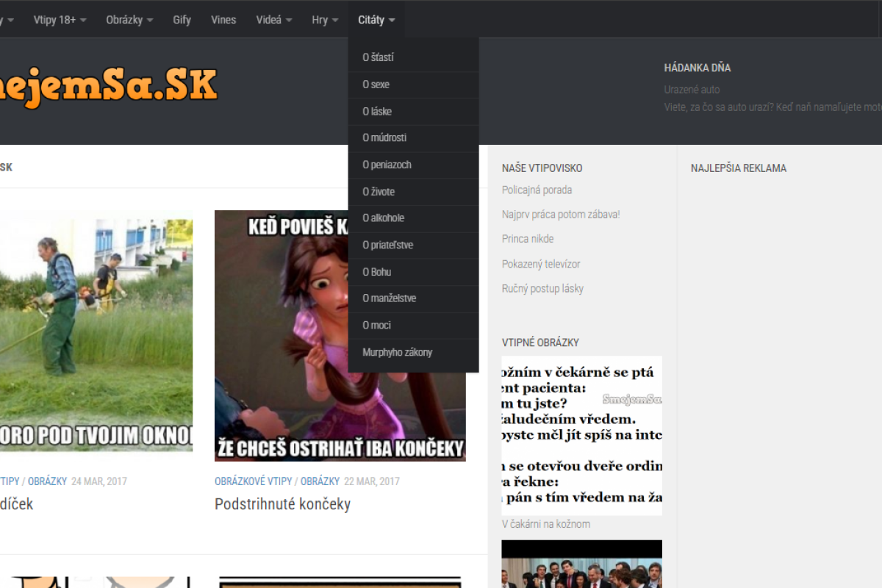Collapse the Citáty dropdown menu
882x588 pixels.
coord(376,20)
